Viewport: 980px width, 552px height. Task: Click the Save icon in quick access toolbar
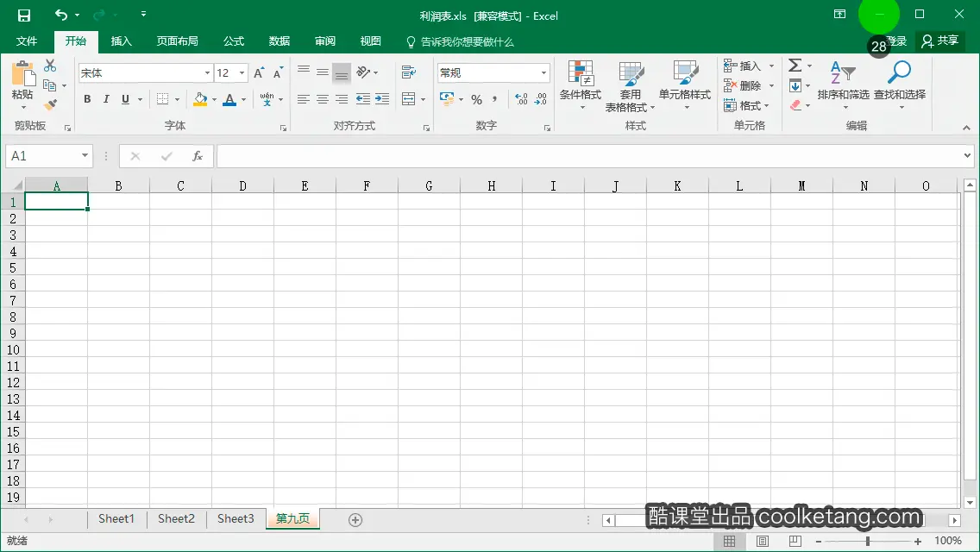(24, 15)
